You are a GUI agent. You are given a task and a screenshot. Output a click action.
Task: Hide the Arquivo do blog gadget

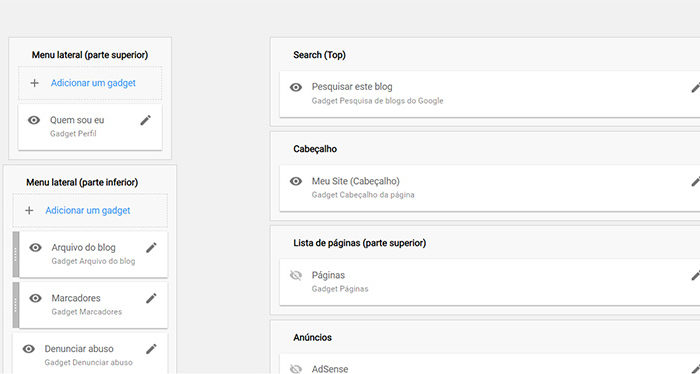35,248
